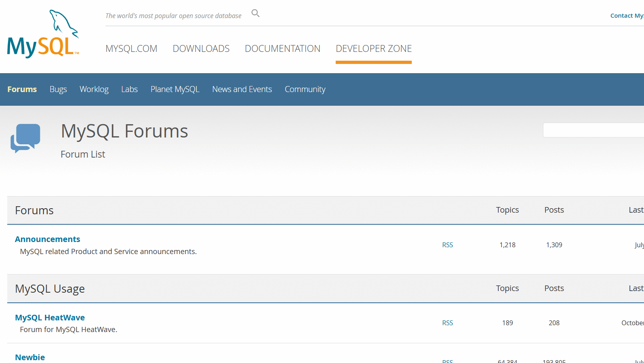Click the 'Forum for MySQL HeatWave.' description

(x=68, y=330)
